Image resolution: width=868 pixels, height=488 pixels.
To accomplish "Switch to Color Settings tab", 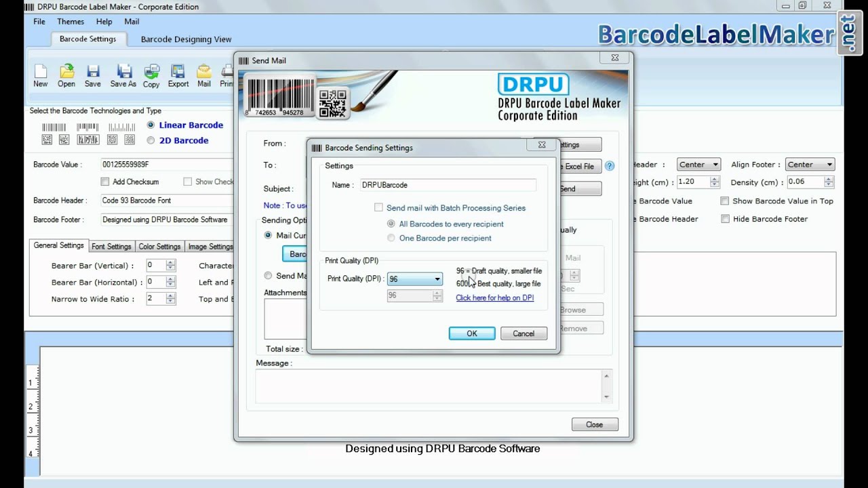I will pyautogui.click(x=159, y=247).
